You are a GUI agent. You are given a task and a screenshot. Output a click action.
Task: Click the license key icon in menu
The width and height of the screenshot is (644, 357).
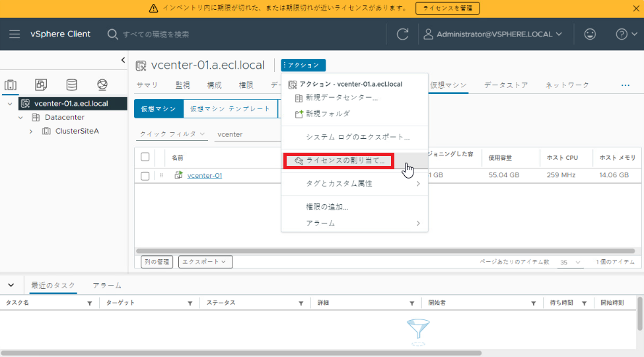(x=299, y=161)
